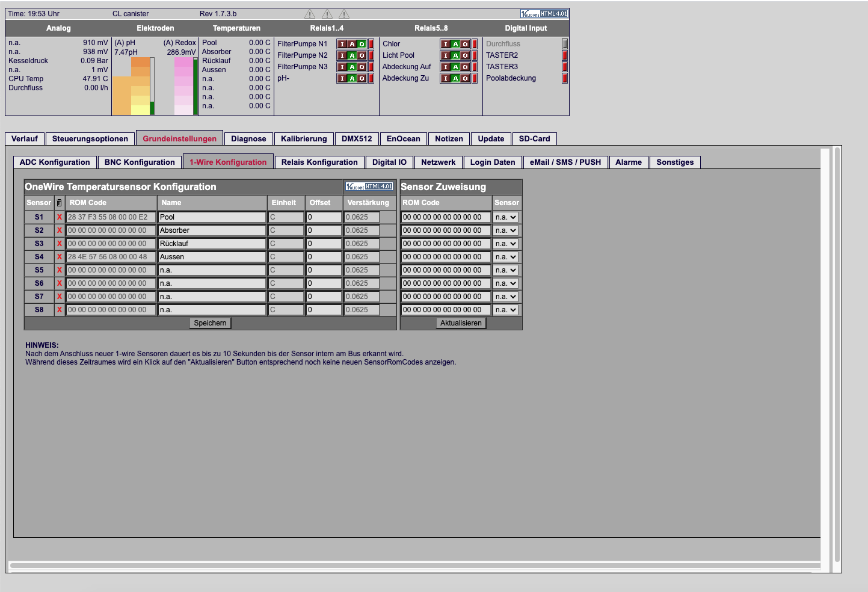Click first ROM Code field in Sensor Zuweisung
The width and height of the screenshot is (868, 592).
pyautogui.click(x=446, y=217)
